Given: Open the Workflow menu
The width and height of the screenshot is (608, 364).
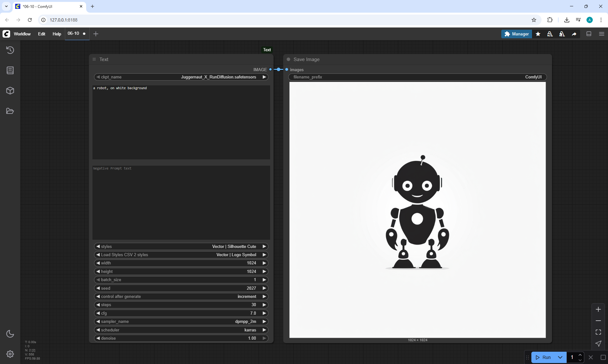Looking at the screenshot, I should tap(22, 34).
